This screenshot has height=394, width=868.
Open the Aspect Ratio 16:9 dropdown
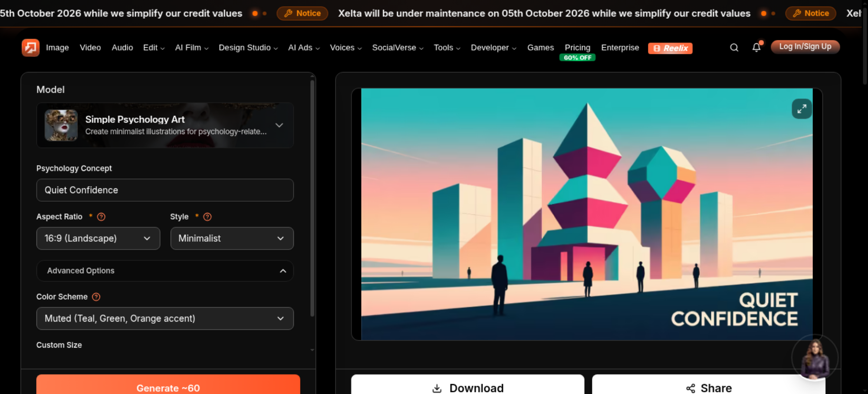click(x=98, y=238)
